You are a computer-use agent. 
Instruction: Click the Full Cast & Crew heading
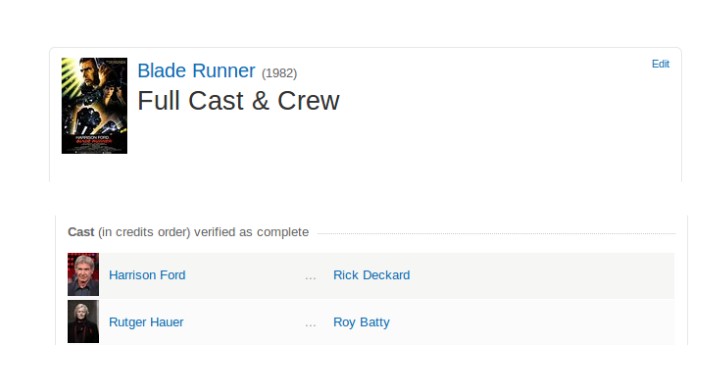(238, 101)
